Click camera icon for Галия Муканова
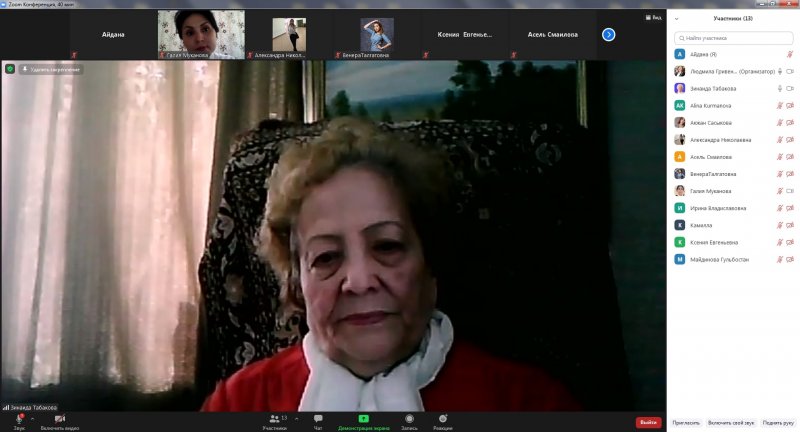Viewport: 800px width, 432px height. point(790,191)
